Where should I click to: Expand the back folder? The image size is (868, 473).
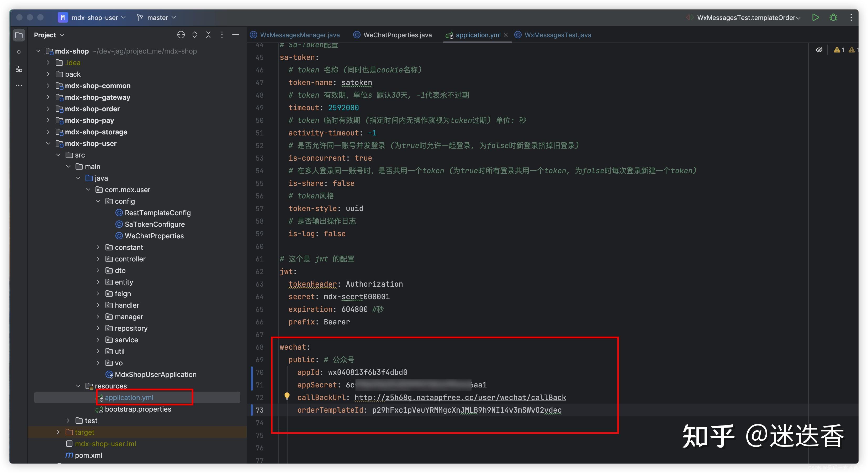48,74
